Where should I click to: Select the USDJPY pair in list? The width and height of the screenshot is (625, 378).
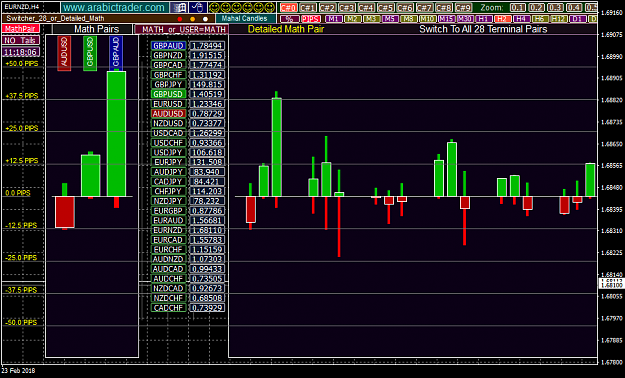[168, 152]
